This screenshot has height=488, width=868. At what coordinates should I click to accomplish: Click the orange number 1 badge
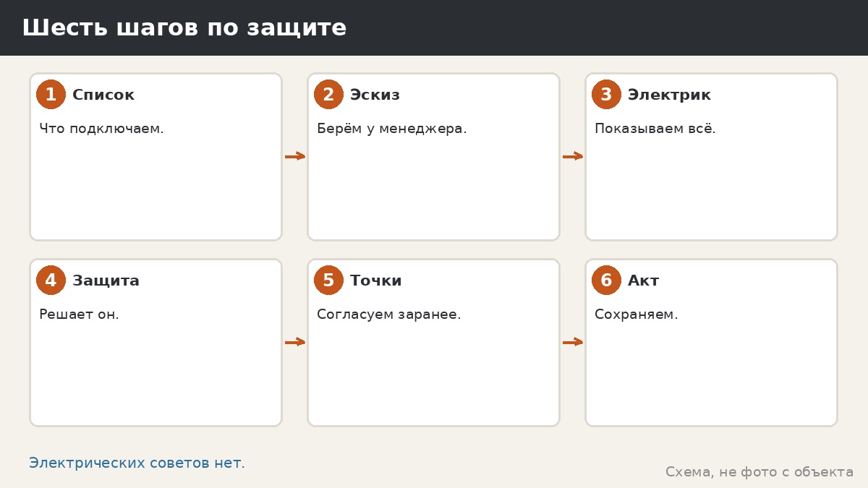pyautogui.click(x=51, y=95)
